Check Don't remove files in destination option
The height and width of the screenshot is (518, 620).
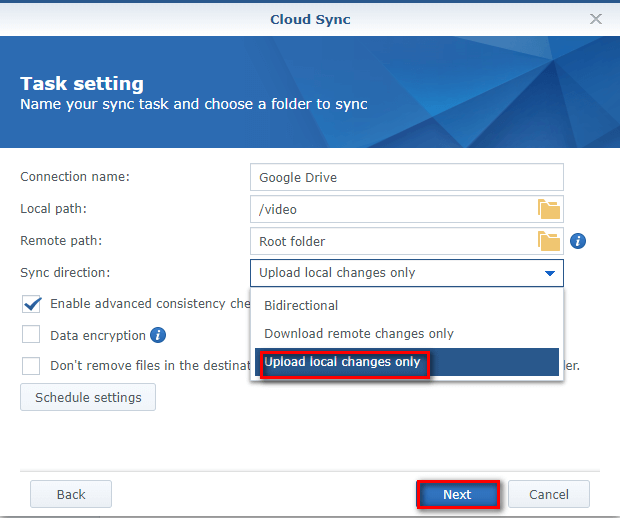coord(32,366)
